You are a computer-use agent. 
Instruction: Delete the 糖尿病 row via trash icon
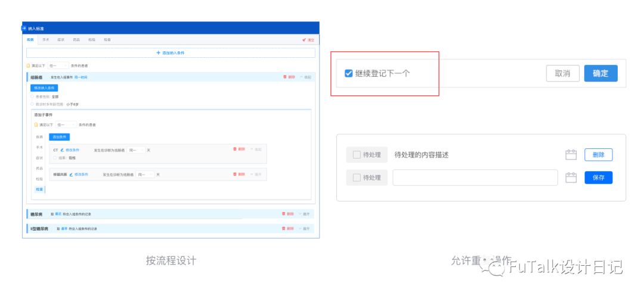(x=283, y=214)
